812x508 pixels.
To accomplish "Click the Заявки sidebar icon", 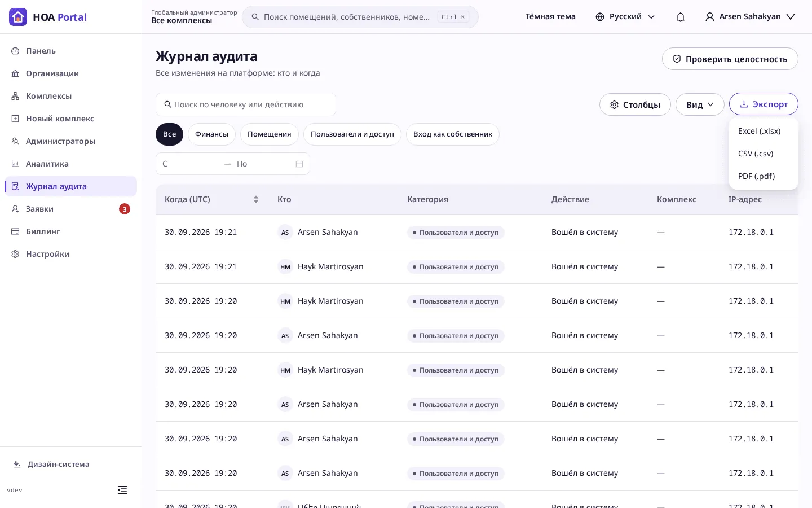I will point(15,209).
